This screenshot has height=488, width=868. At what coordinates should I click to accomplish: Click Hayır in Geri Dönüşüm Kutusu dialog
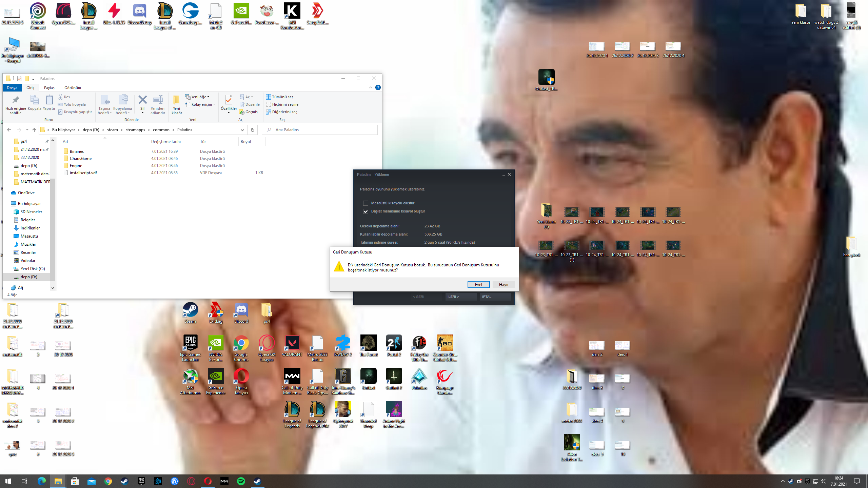click(x=504, y=285)
